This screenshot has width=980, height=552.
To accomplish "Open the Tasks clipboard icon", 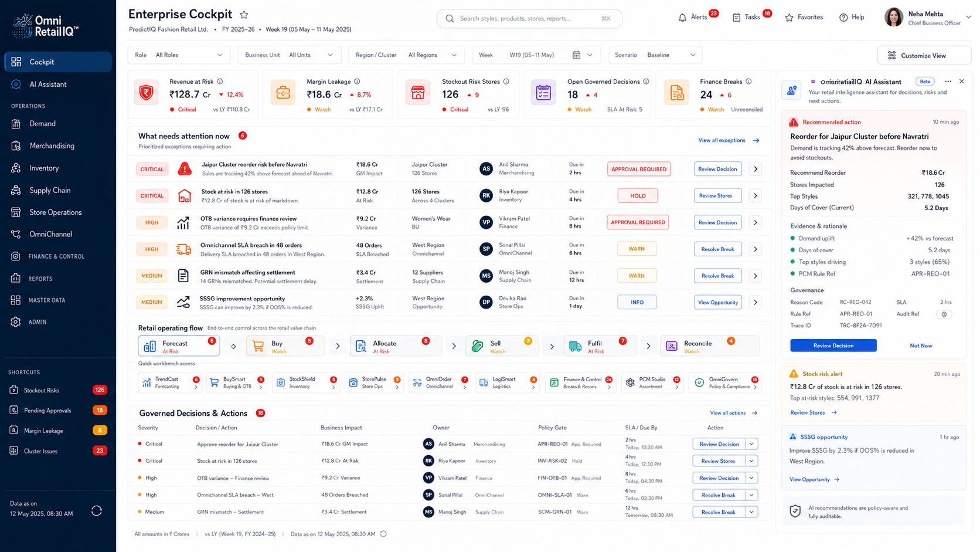I will 736,18.
